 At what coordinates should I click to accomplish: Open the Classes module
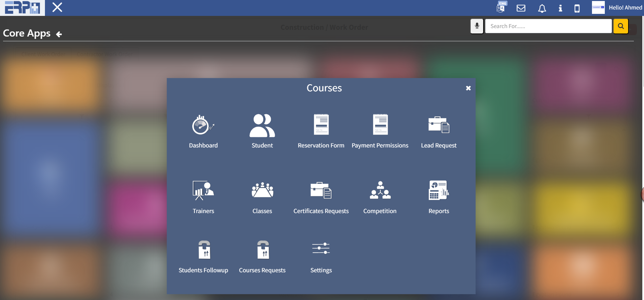[262, 190]
